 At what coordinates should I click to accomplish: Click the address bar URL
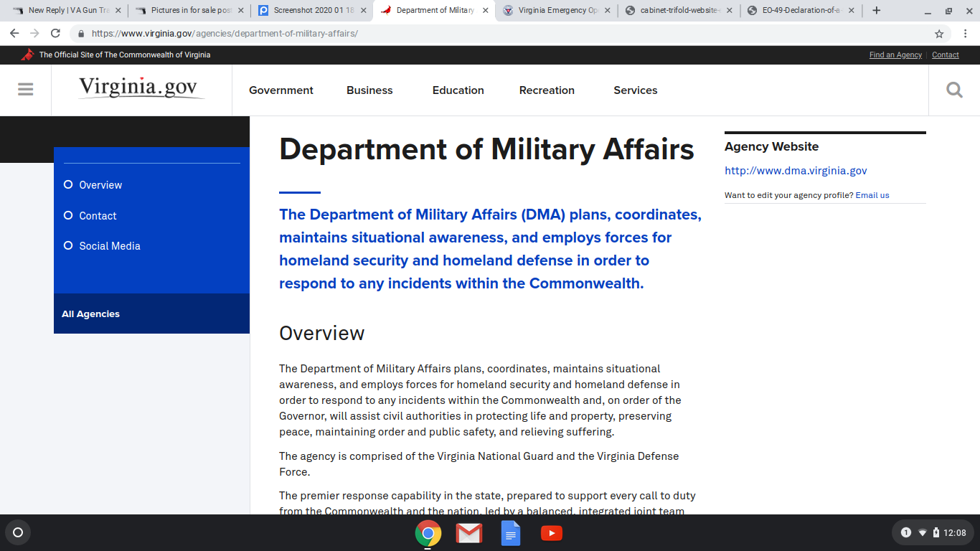tap(225, 34)
